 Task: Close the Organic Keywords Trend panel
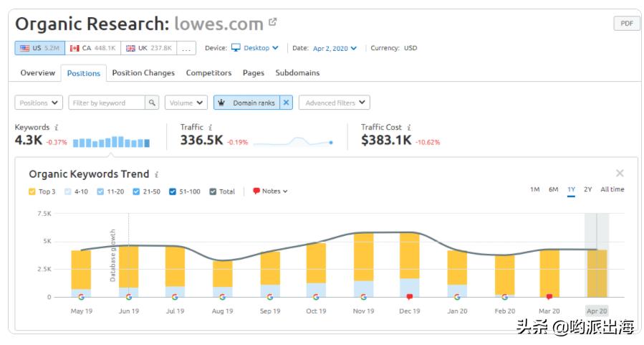(x=620, y=173)
